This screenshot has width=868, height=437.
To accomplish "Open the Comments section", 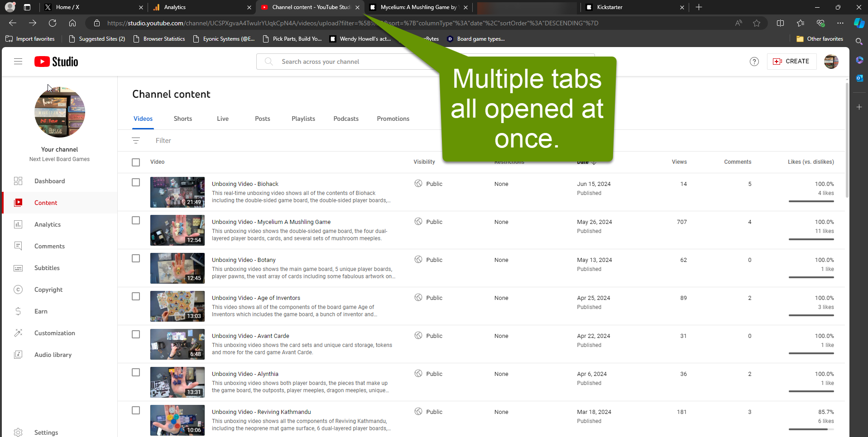I will [x=49, y=246].
